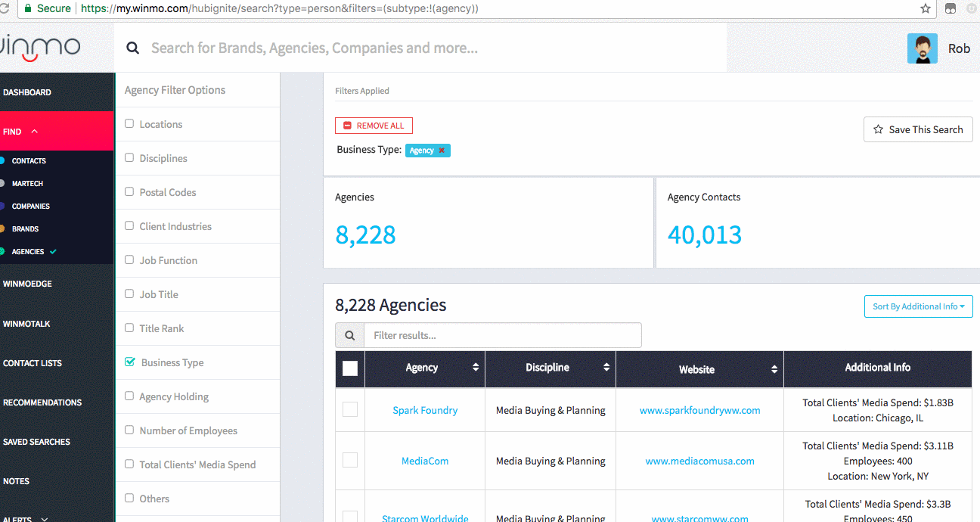Visit www.mediacomusa.com link
Screen dimensions: 980x522
(700, 461)
